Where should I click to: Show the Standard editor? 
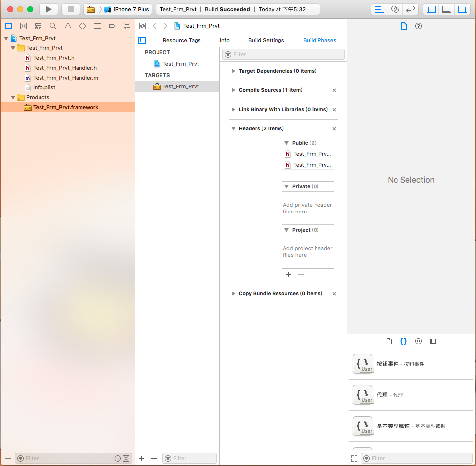pos(379,9)
